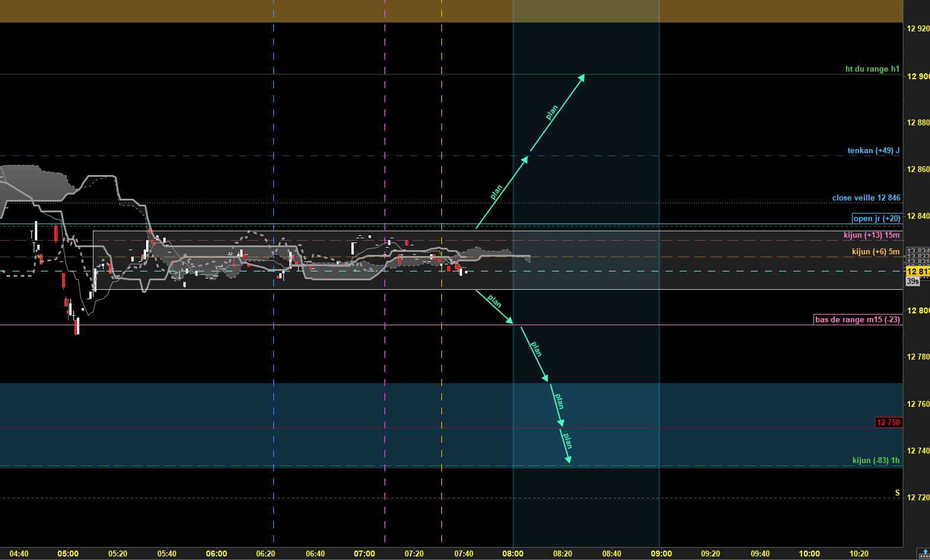Click 04:40 on the time axis

click(x=19, y=553)
